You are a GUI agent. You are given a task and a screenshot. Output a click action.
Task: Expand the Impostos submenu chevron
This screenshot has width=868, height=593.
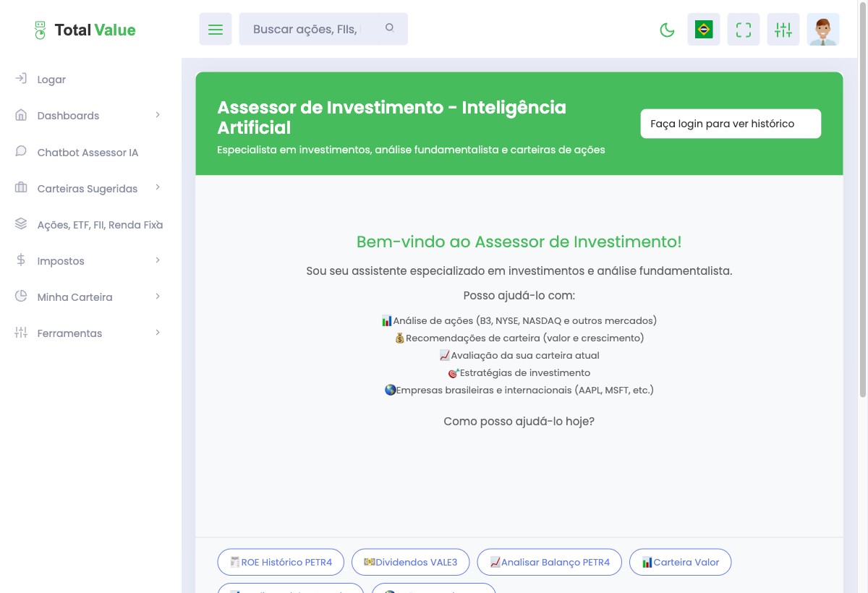click(x=158, y=260)
